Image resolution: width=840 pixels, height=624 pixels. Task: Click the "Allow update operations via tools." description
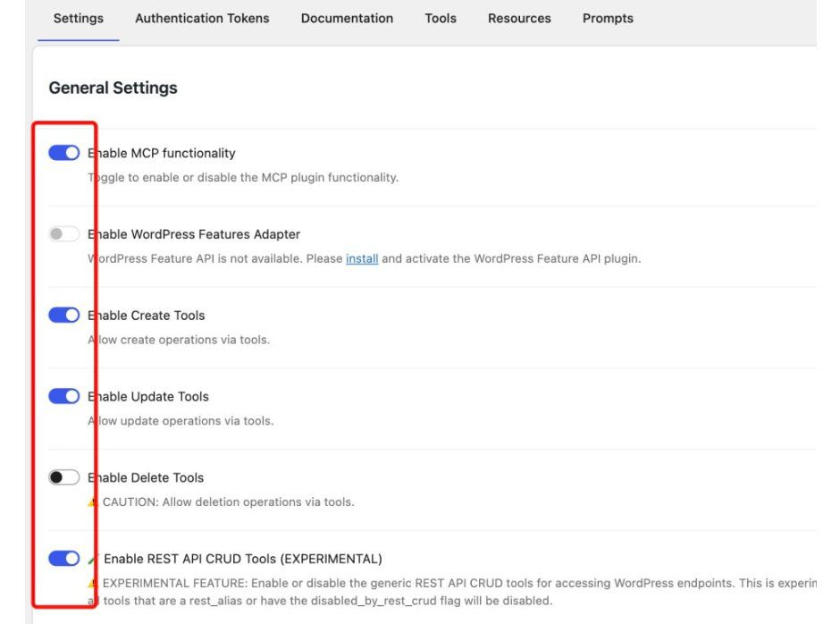181,421
